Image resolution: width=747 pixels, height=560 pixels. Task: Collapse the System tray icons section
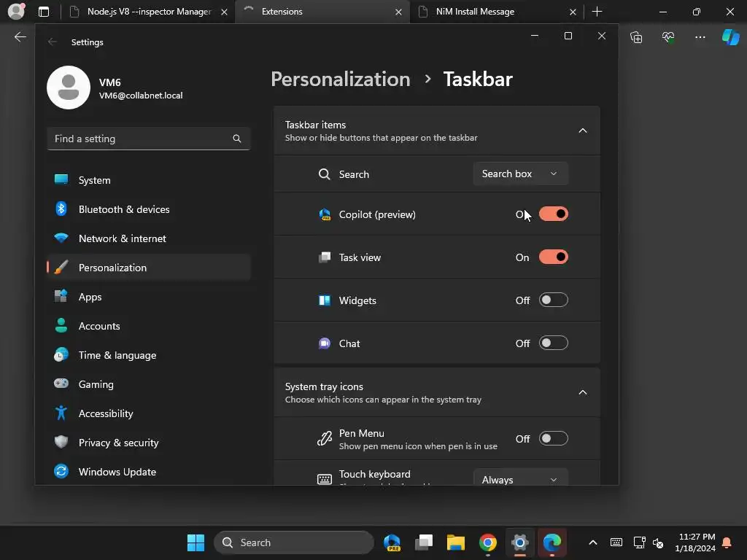[x=583, y=392]
